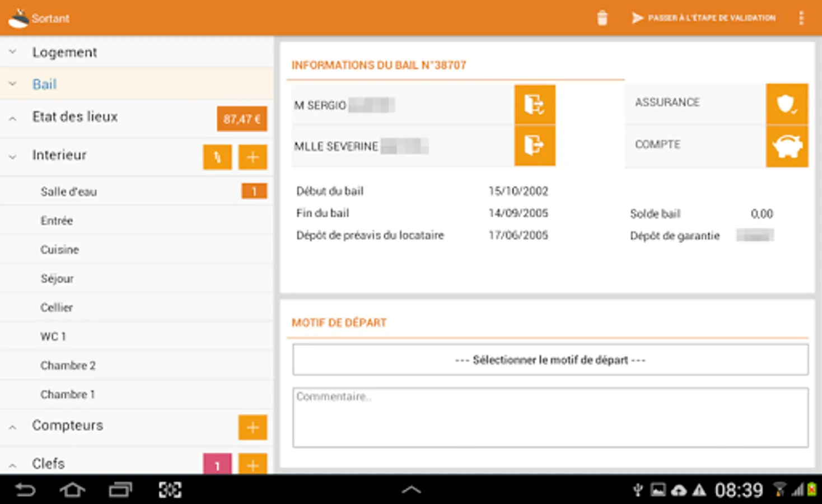The width and height of the screenshot is (822, 504).
Task: Add a counter using the Compteurs plus icon
Action: point(253,427)
